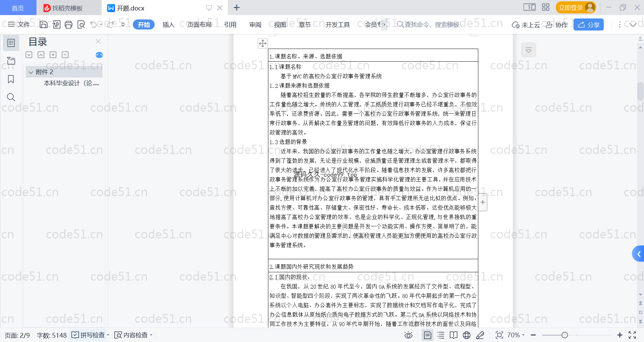The height and width of the screenshot is (342, 644).
Task: Click 未上云 cloud status button
Action: coord(526,25)
